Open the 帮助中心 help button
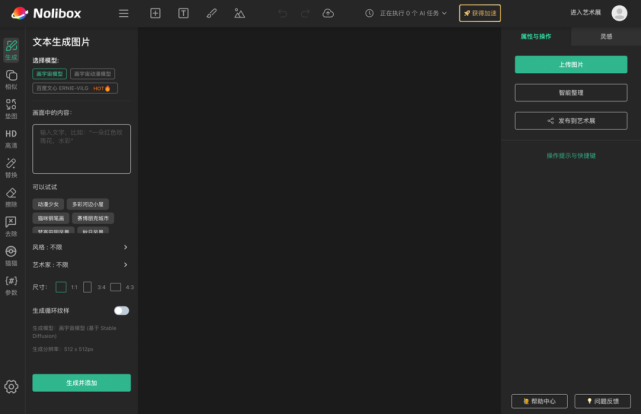This screenshot has height=414, width=641. pyautogui.click(x=539, y=401)
